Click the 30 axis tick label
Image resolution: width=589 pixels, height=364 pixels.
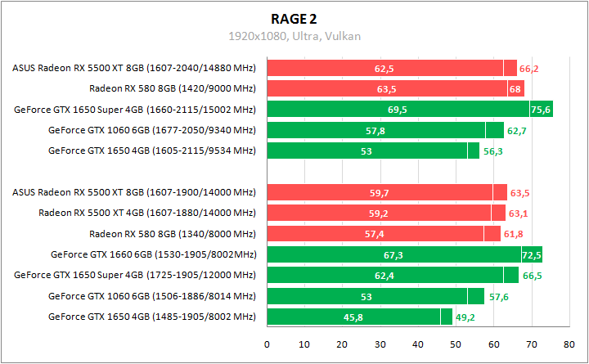(x=380, y=344)
